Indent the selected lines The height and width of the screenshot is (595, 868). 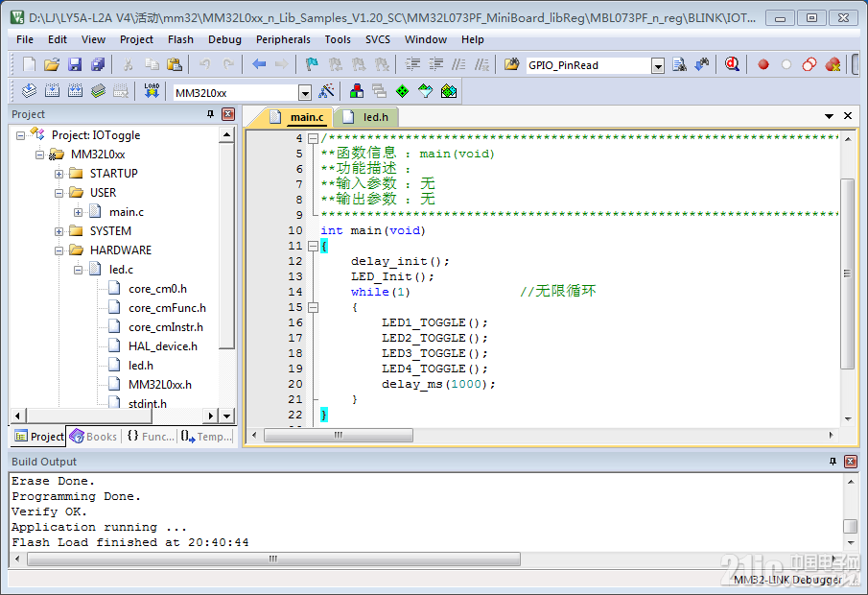point(412,65)
